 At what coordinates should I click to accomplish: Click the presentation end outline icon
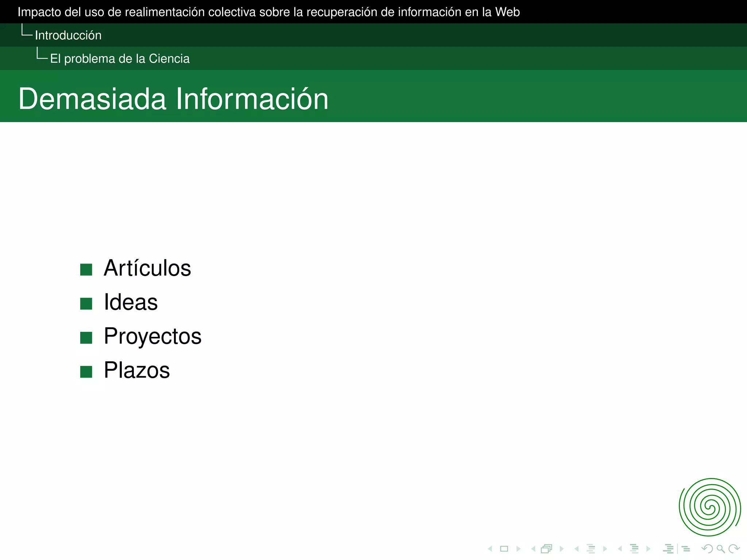click(x=686, y=549)
